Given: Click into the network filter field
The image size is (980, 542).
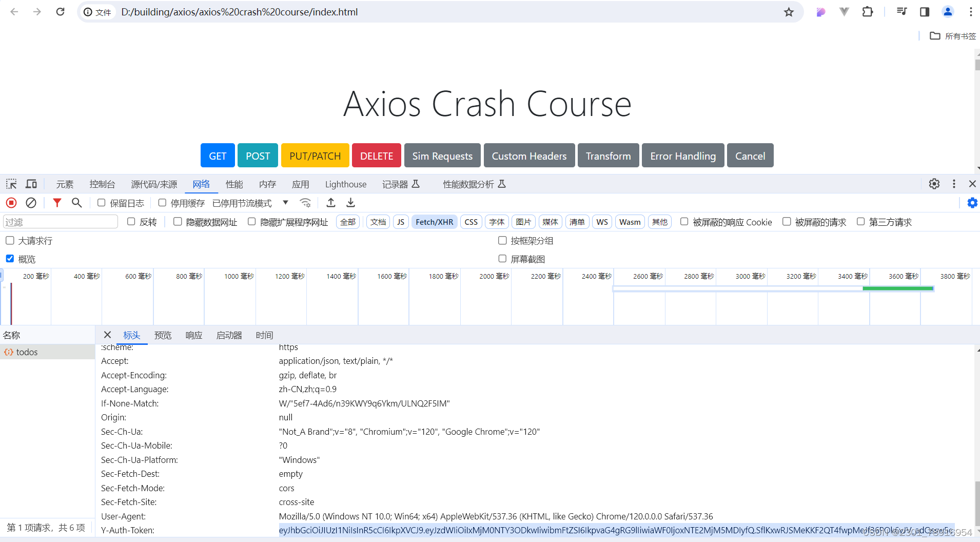Looking at the screenshot, I should tap(61, 222).
